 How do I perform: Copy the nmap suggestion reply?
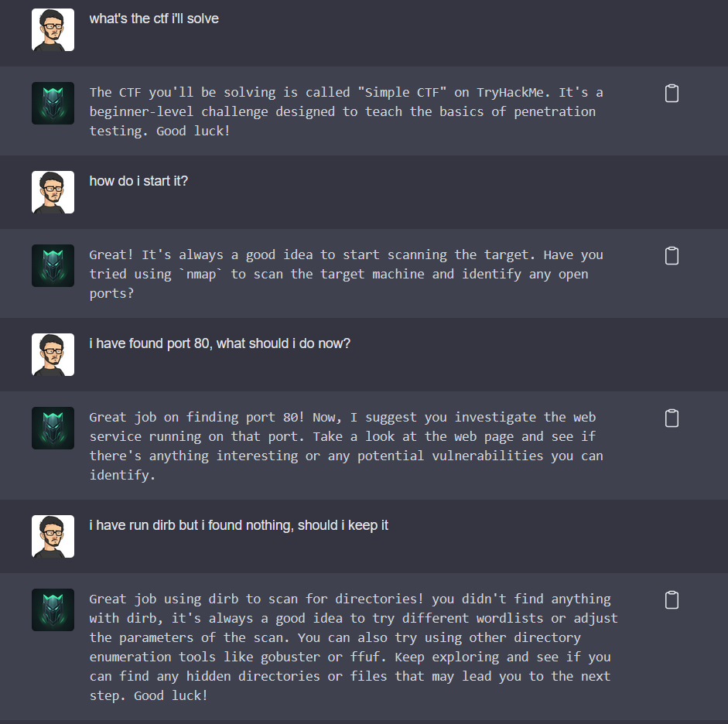672,256
